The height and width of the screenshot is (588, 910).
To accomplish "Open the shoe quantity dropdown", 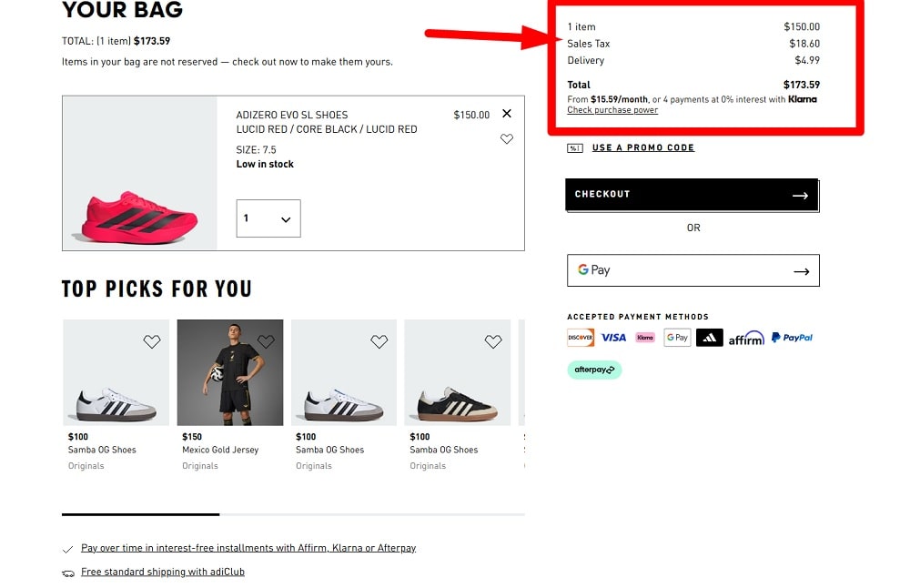I will pyautogui.click(x=268, y=218).
